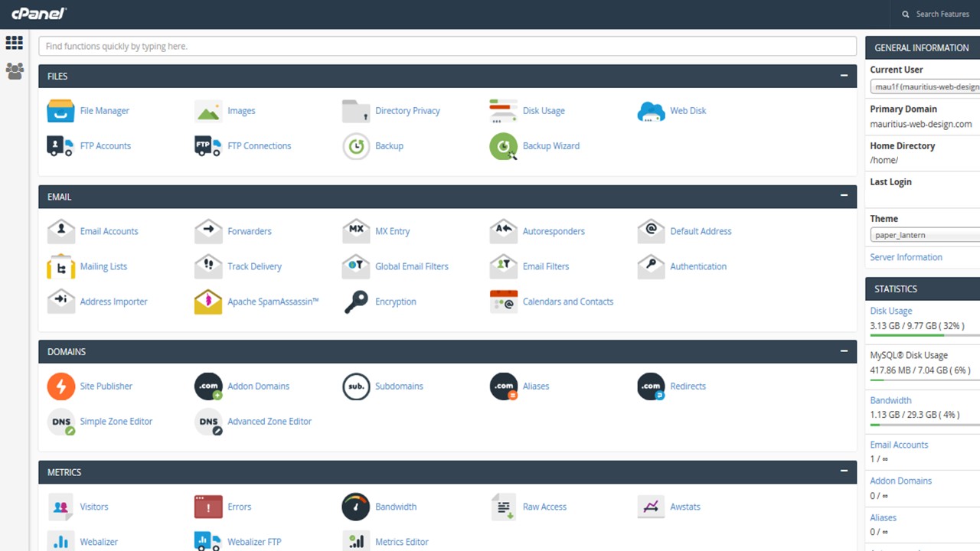This screenshot has height=551, width=980.
Task: Open the Aliases statistics link
Action: (x=883, y=517)
